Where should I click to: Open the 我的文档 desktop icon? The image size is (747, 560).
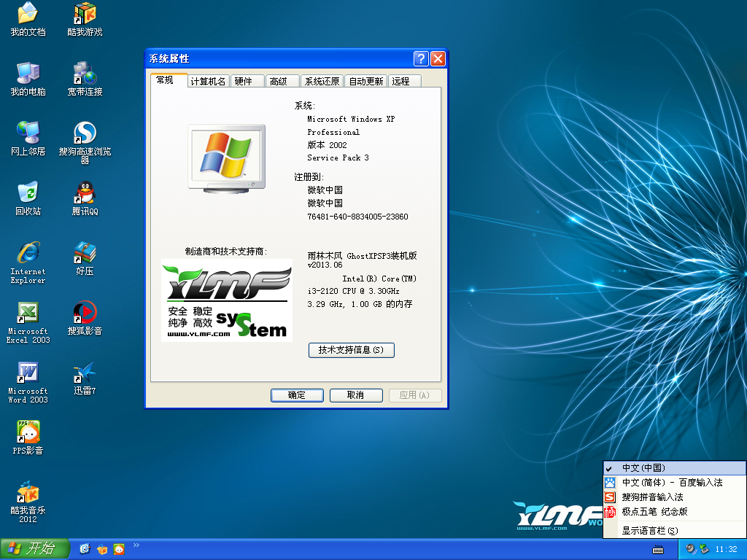(x=28, y=19)
